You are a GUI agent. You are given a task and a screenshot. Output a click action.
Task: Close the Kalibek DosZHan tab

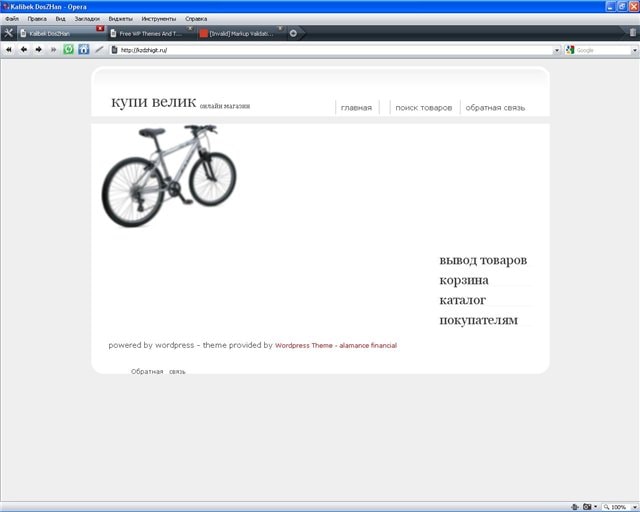coord(100,28)
